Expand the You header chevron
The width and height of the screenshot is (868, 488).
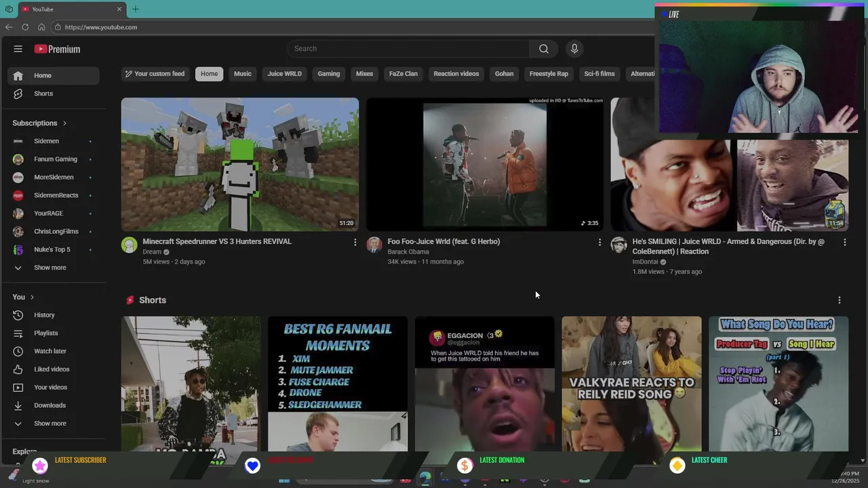pos(32,297)
